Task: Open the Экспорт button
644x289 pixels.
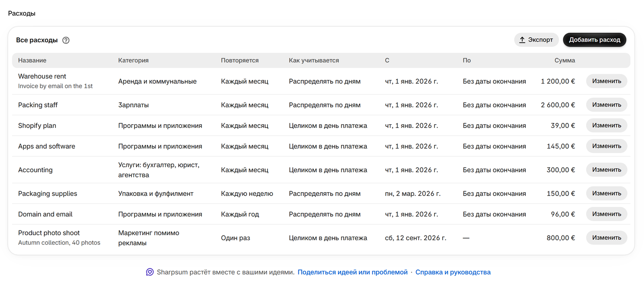Action: (x=537, y=40)
